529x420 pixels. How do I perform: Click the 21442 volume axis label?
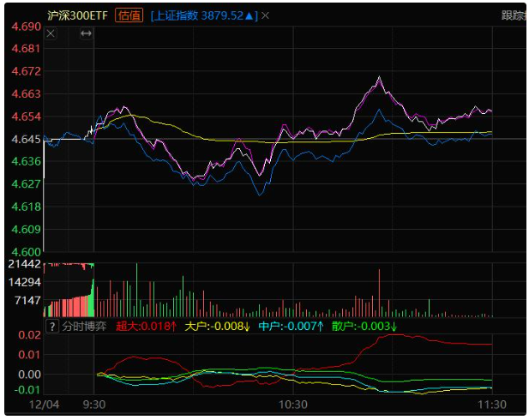[x=24, y=265]
